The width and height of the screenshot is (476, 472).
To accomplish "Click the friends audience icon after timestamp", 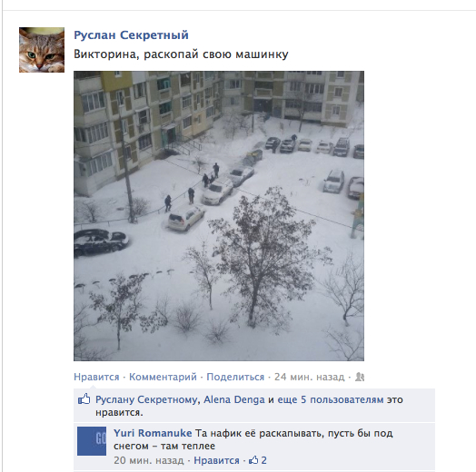I will [360, 377].
